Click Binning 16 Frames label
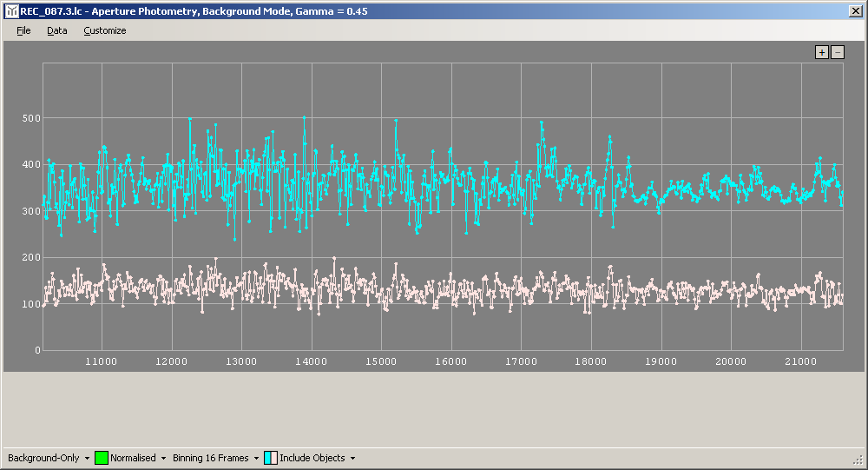The height and width of the screenshot is (470, 868). coord(210,458)
